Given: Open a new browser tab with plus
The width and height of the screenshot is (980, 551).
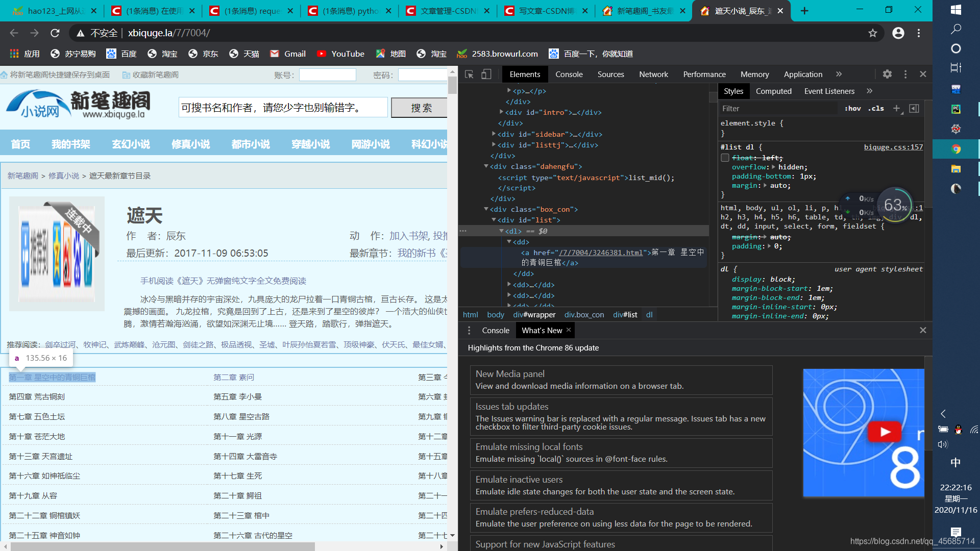Looking at the screenshot, I should (x=804, y=11).
